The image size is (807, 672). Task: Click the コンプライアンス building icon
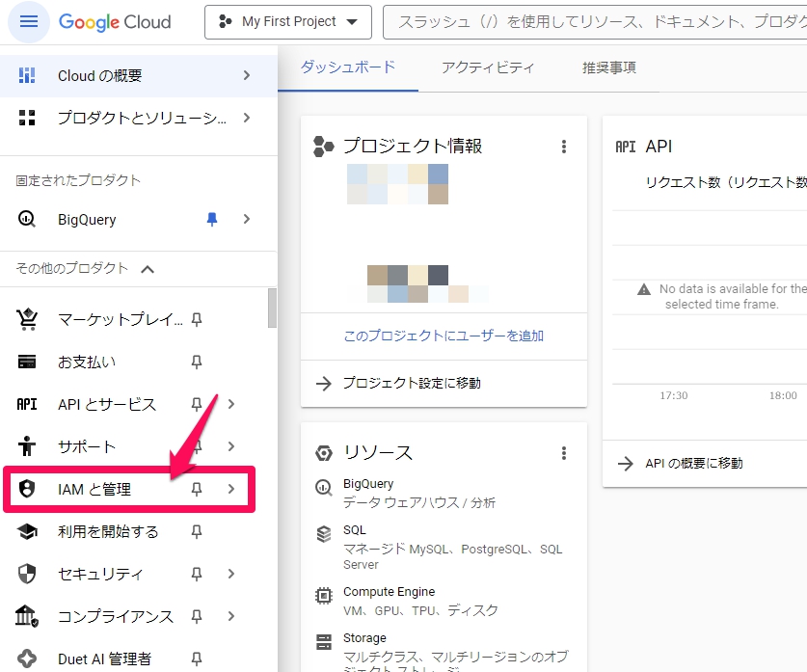coord(27,616)
